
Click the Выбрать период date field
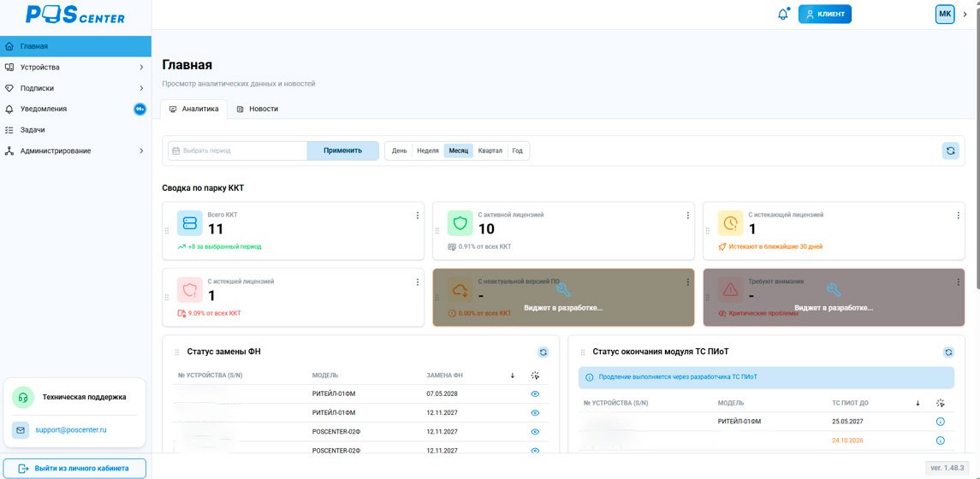click(237, 151)
